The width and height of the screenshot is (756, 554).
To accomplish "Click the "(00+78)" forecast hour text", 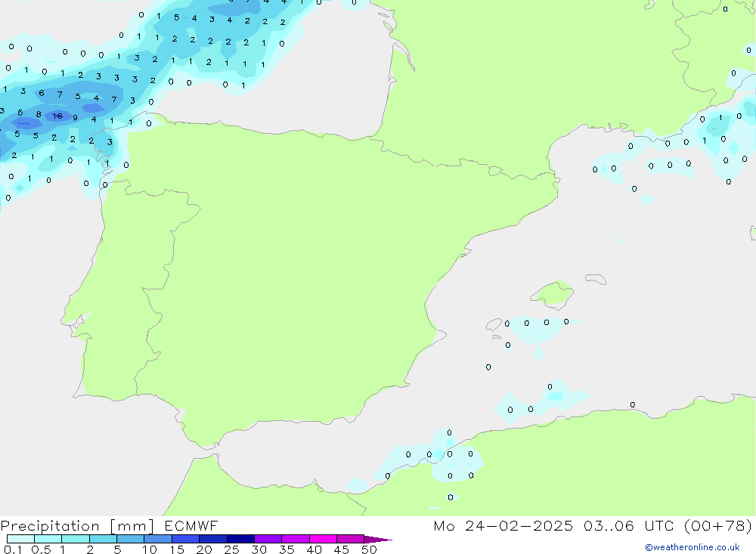I will click(x=718, y=525).
